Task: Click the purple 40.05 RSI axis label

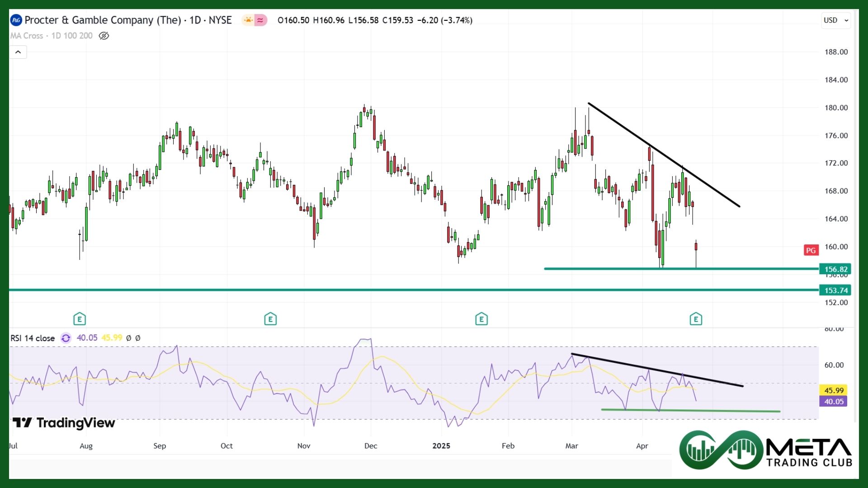Action: click(833, 401)
